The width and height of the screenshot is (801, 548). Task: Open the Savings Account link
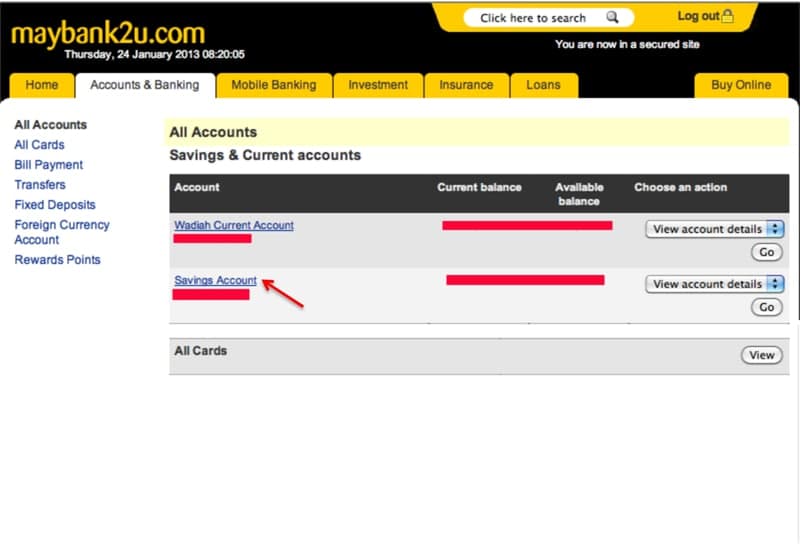click(x=215, y=280)
